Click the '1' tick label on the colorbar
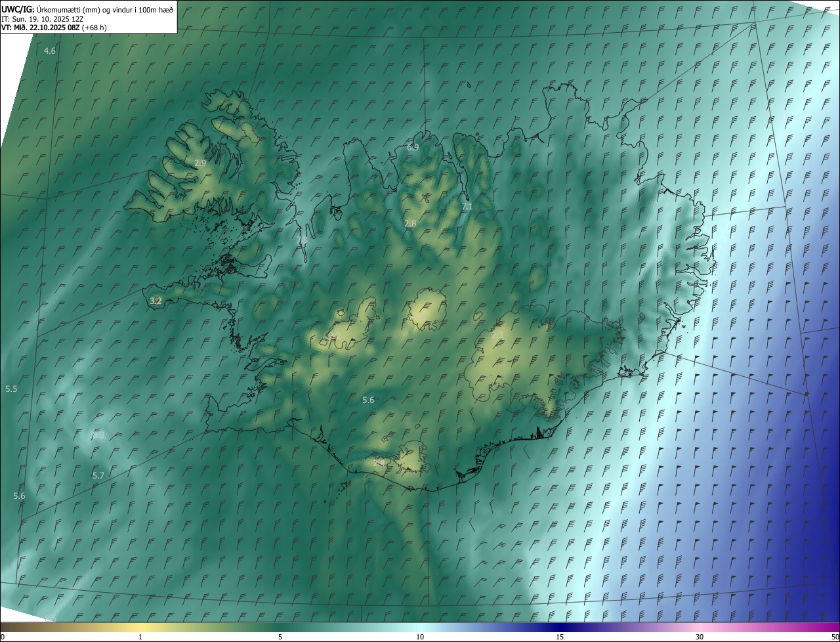 tap(140, 637)
